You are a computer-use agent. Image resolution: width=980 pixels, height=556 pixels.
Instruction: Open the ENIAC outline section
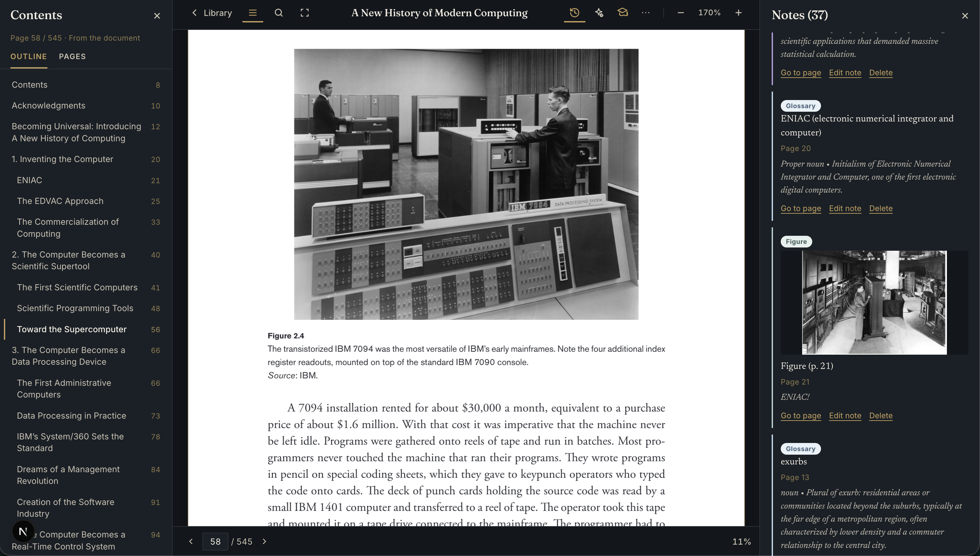(86, 180)
